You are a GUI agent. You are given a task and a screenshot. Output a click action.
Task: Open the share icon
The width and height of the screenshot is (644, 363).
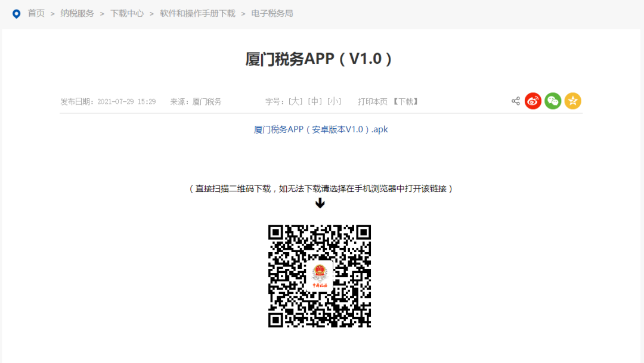[515, 101]
